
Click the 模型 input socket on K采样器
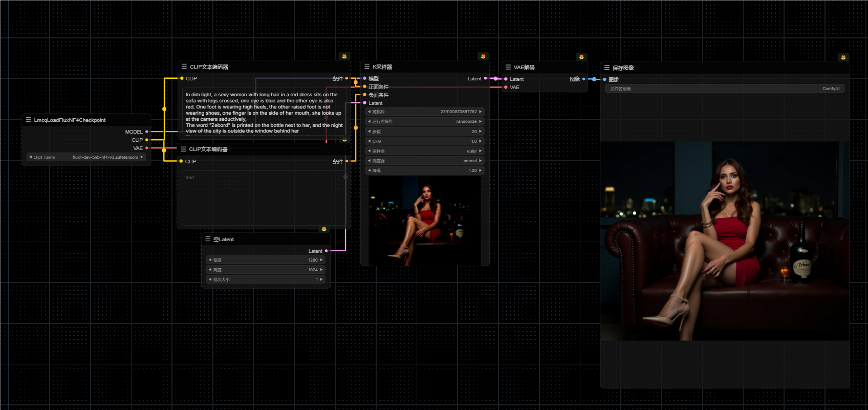click(364, 78)
